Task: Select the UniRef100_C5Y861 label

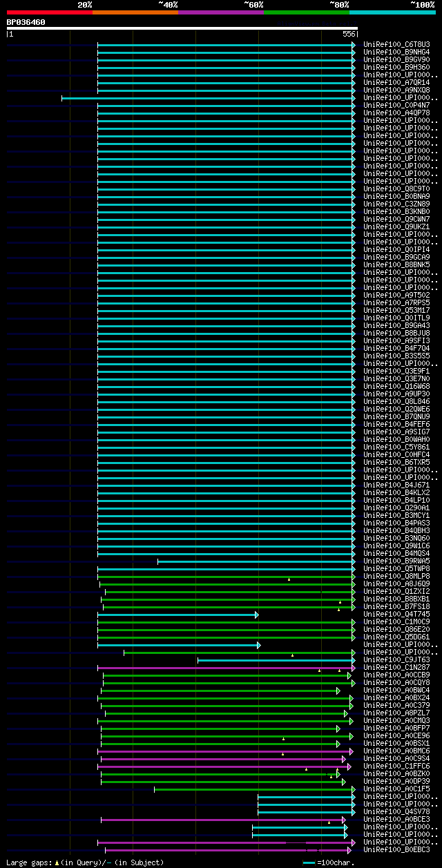Action: click(396, 447)
